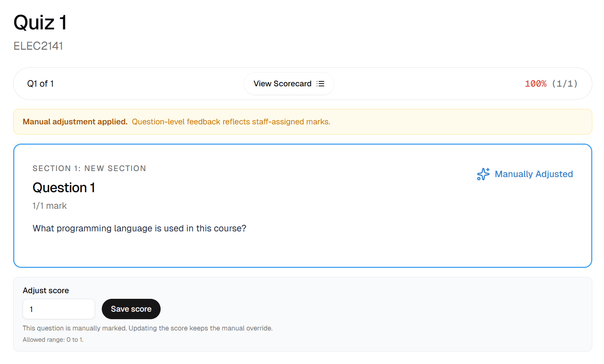The image size is (604, 364).
Task: Click the Manually Adjusted label text
Action: tap(533, 174)
